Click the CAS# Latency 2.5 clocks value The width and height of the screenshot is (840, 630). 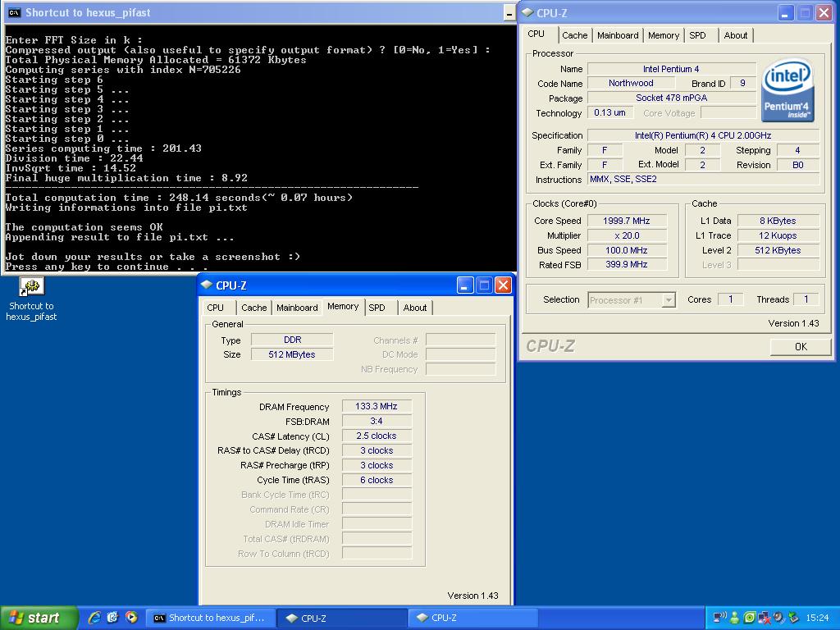pyautogui.click(x=377, y=436)
